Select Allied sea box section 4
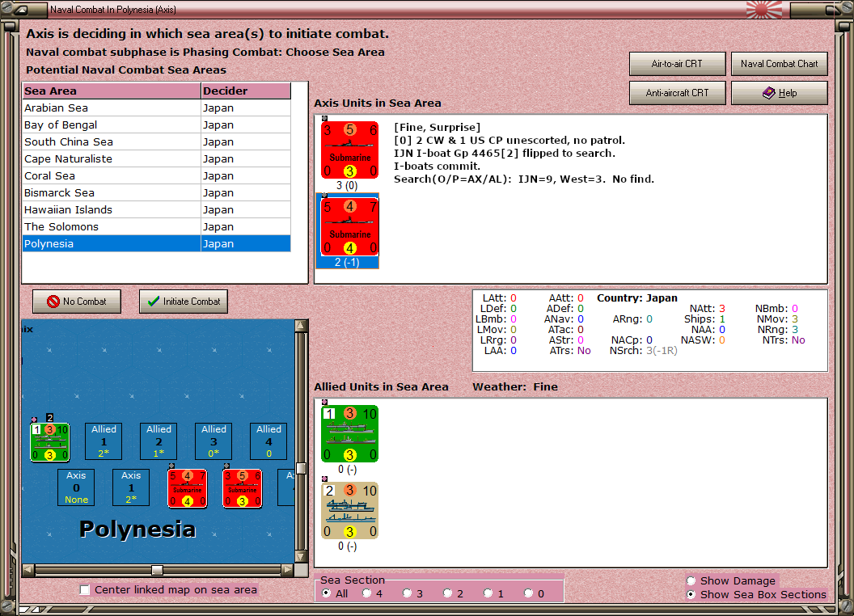 (268, 441)
